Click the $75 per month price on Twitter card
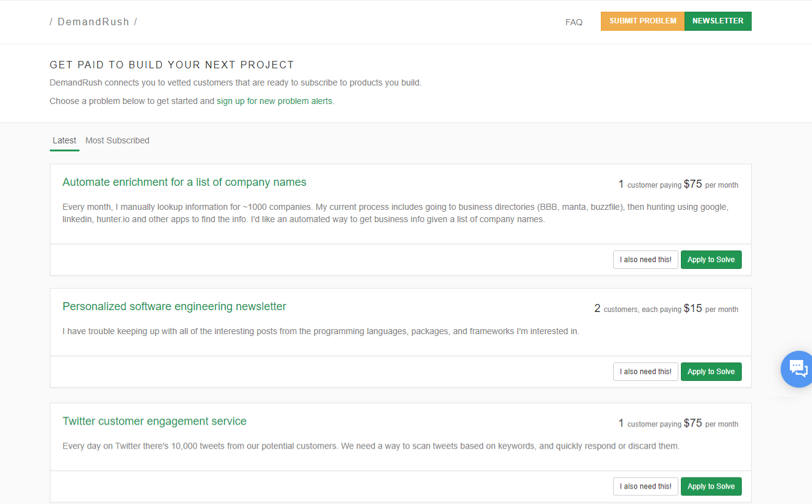 [711, 423]
